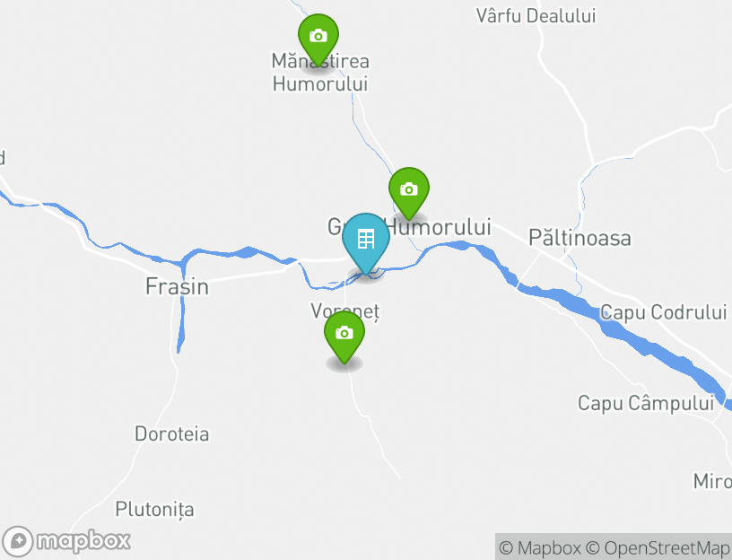This screenshot has height=560, width=732.
Task: Select the blue building marker pin
Action: pos(366,243)
